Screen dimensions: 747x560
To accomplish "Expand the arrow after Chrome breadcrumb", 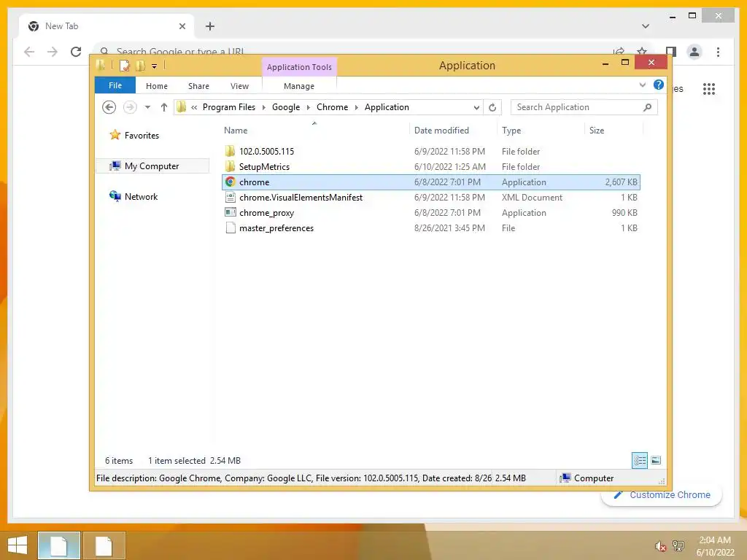I will (356, 108).
